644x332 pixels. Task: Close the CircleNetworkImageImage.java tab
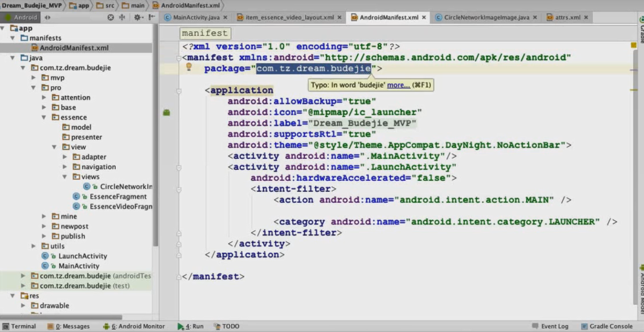pos(535,17)
